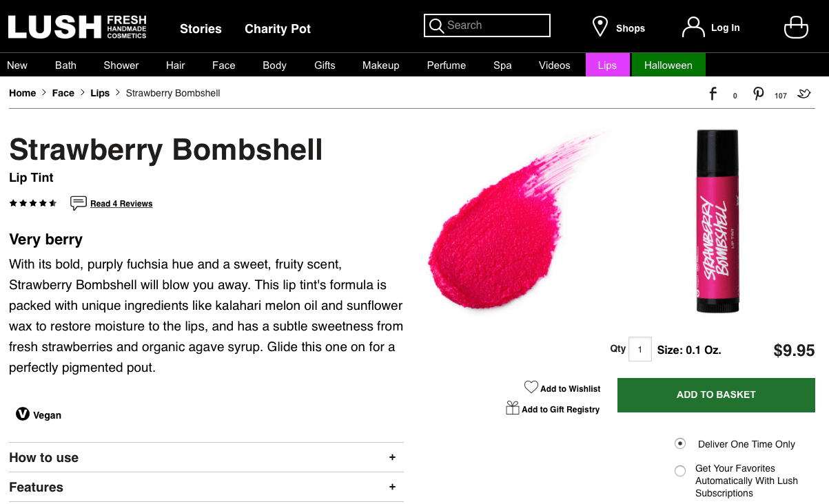Screen dimensions: 829x504
Task: Select the Deliver One Time Only option
Action: (680, 443)
